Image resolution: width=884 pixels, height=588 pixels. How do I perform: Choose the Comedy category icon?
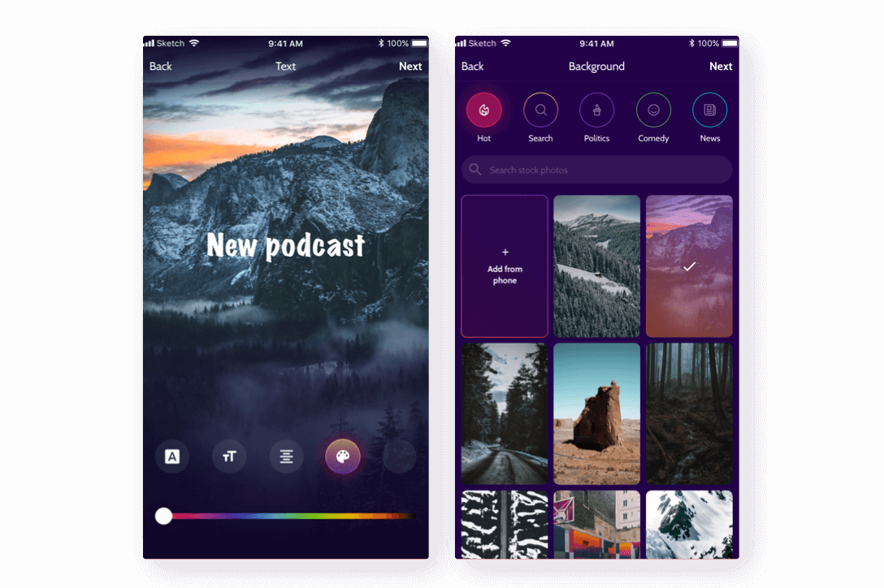pyautogui.click(x=653, y=110)
